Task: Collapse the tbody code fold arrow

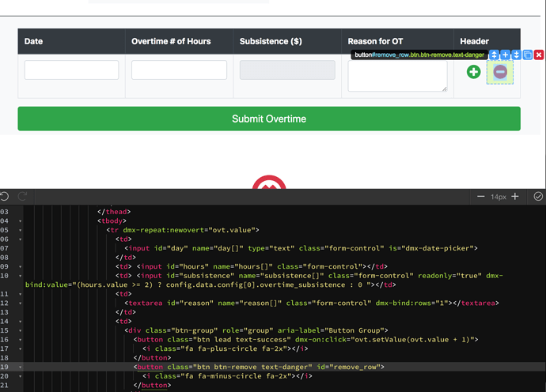Action: tap(21, 221)
